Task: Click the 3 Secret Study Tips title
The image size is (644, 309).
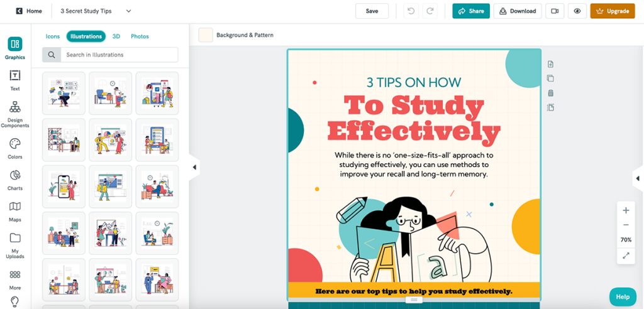Action: 86,11
